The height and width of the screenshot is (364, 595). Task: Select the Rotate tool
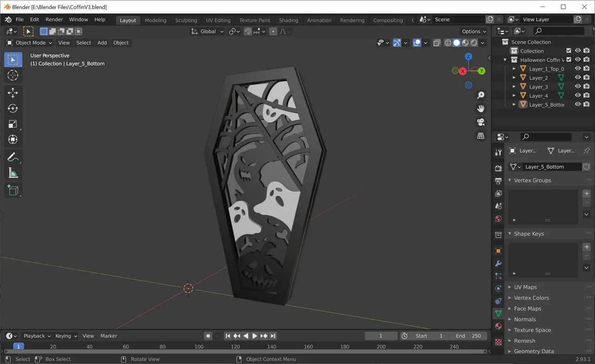coord(13,108)
